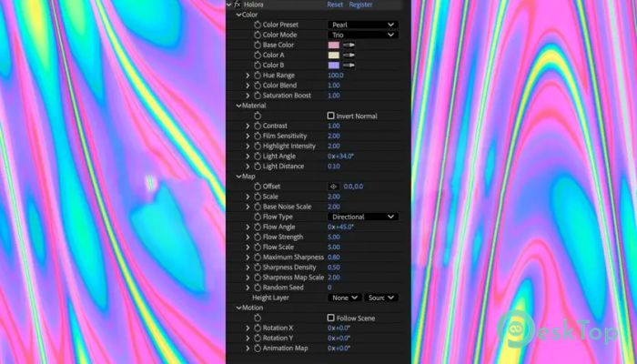Click the Rotation Y value 0x+0.0°
Image resolution: width=637 pixels, height=364 pixels.
(x=339, y=339)
